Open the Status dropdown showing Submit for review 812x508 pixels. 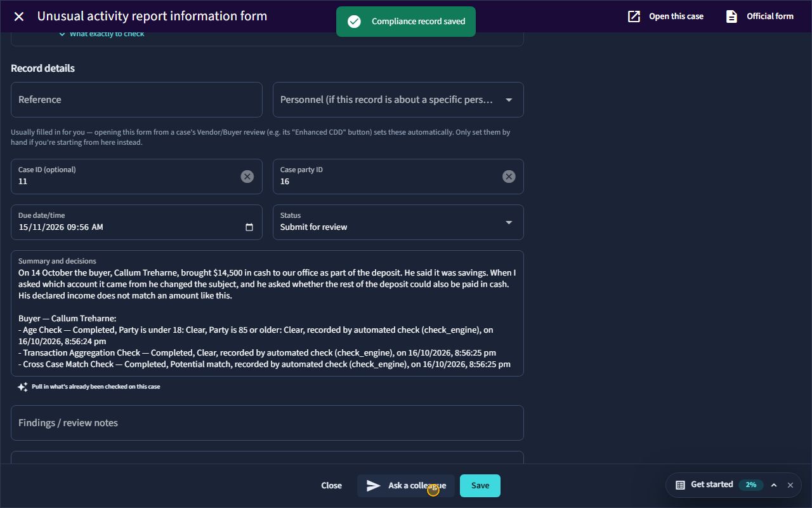[398, 222]
